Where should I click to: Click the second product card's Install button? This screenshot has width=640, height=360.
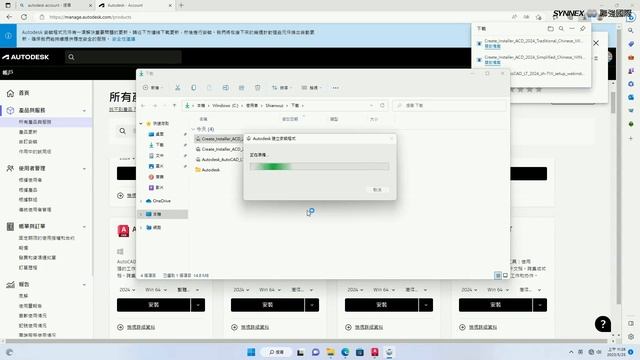point(267,305)
